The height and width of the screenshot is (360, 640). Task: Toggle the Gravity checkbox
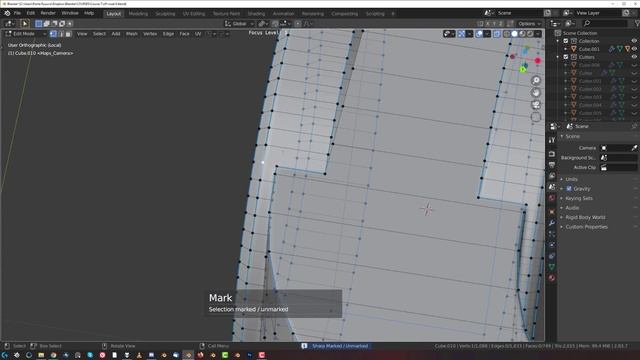point(569,189)
